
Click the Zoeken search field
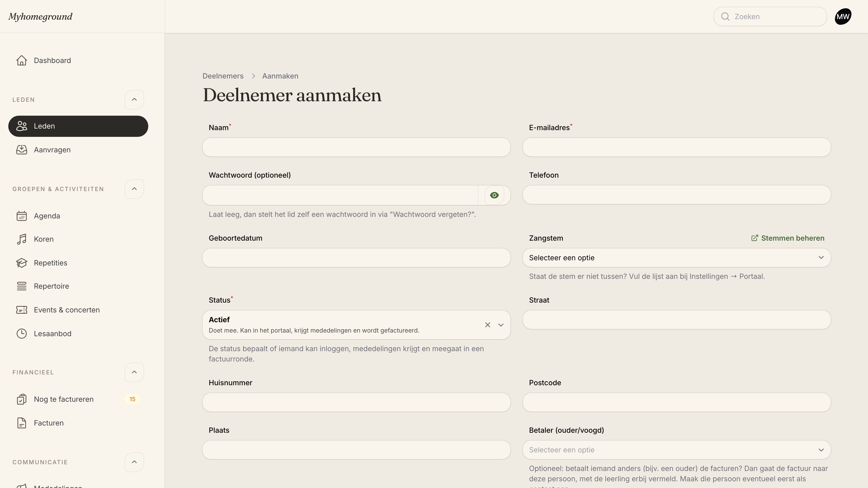(x=770, y=17)
